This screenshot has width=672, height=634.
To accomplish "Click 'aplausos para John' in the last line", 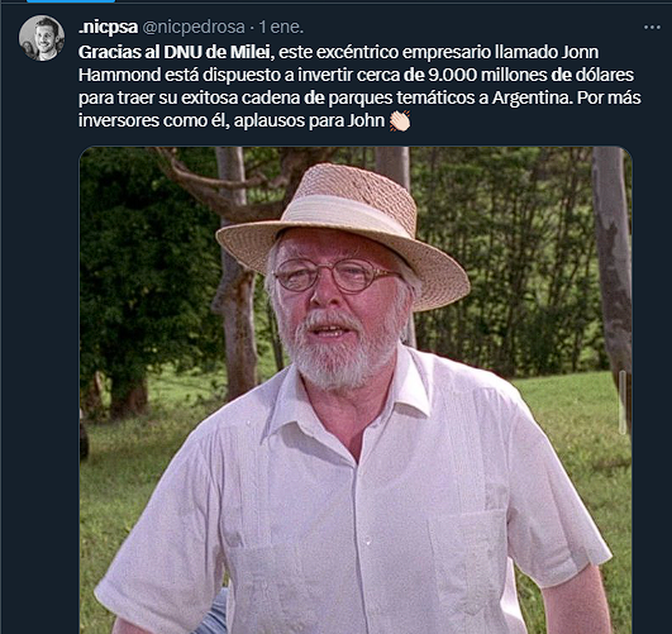I will click(309, 121).
